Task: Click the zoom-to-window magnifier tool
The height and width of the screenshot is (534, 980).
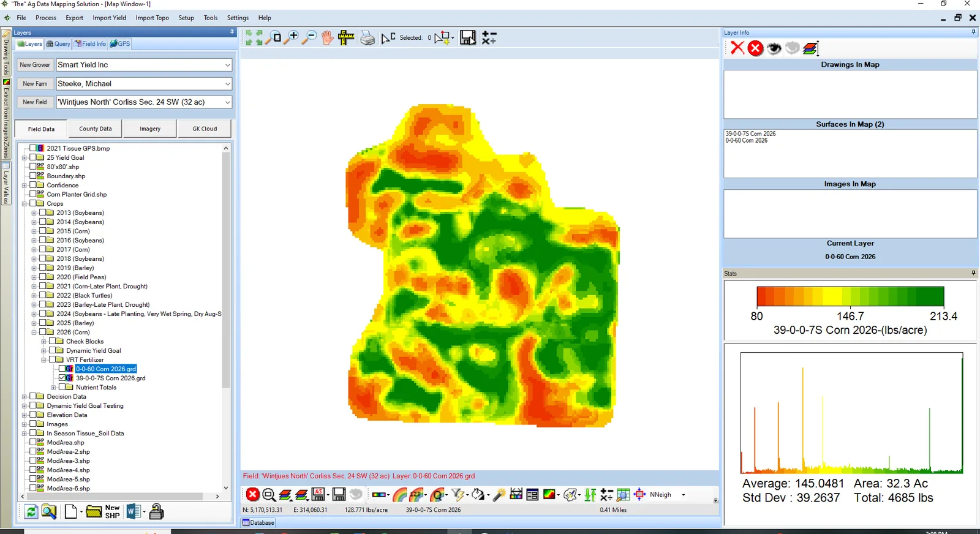Action: (273, 38)
